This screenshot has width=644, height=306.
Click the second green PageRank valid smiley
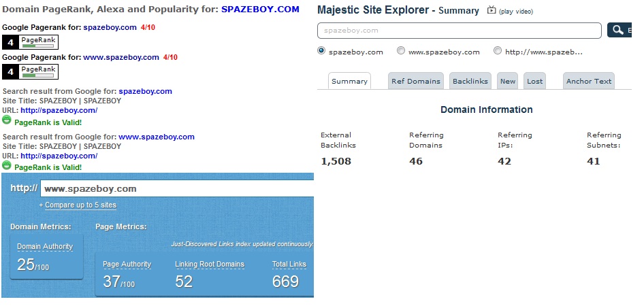(6, 165)
